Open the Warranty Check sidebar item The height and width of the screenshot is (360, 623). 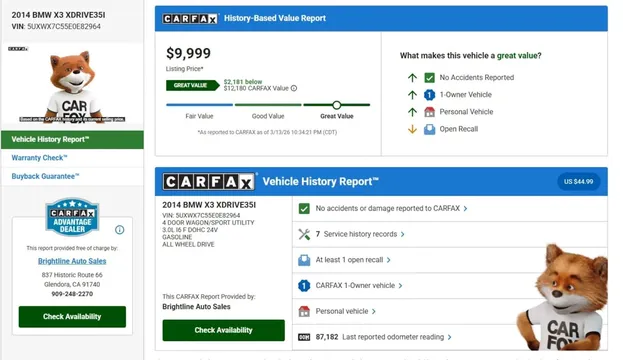click(39, 158)
